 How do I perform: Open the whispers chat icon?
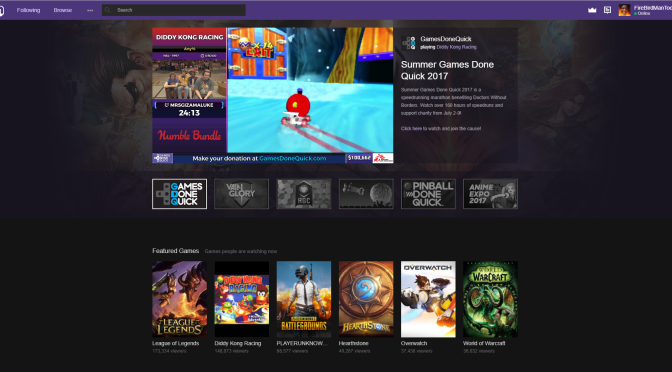click(x=607, y=10)
